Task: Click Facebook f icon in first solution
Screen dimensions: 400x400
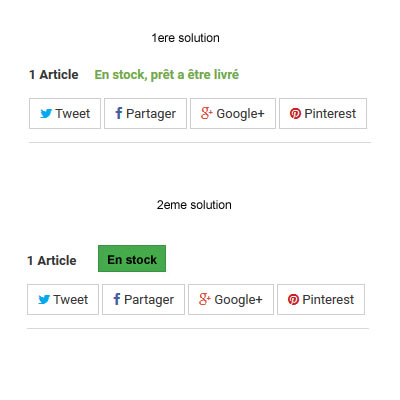Action: pyautogui.click(x=119, y=113)
